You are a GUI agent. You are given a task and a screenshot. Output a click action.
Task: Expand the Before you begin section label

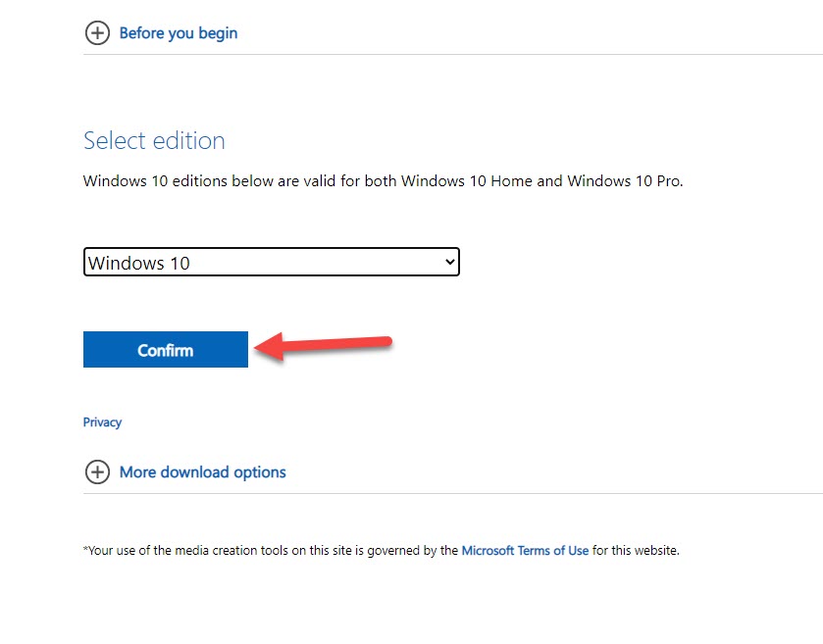pyautogui.click(x=178, y=33)
